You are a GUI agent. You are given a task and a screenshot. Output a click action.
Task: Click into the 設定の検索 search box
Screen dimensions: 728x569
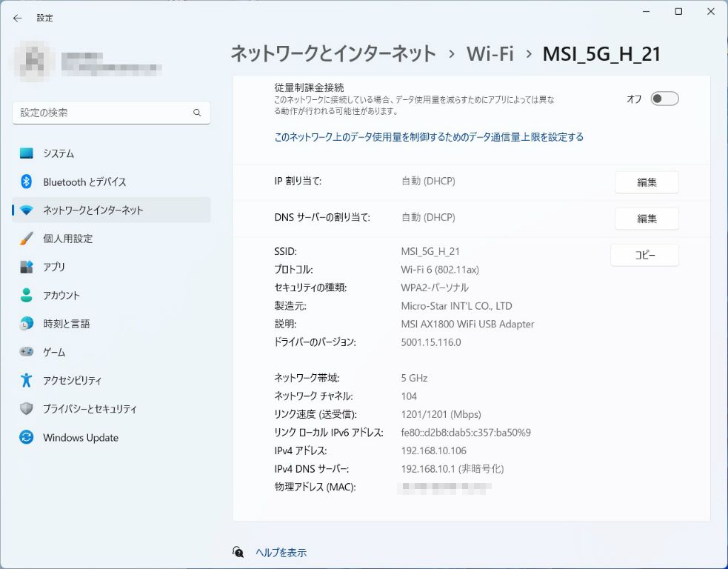104,113
